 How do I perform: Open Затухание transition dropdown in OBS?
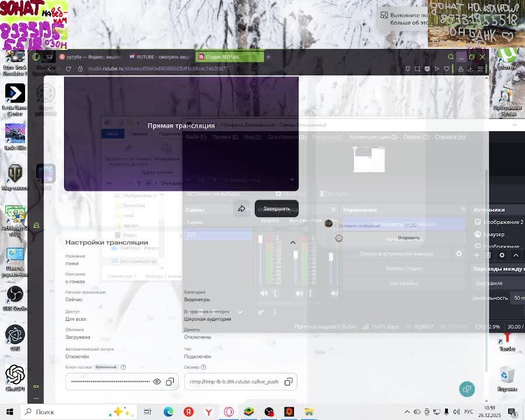point(499,283)
